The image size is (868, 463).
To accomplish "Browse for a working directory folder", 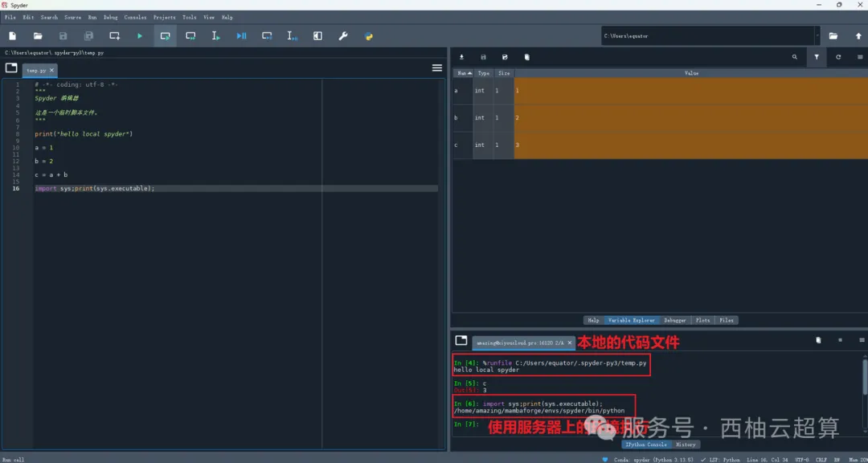I will (x=833, y=36).
